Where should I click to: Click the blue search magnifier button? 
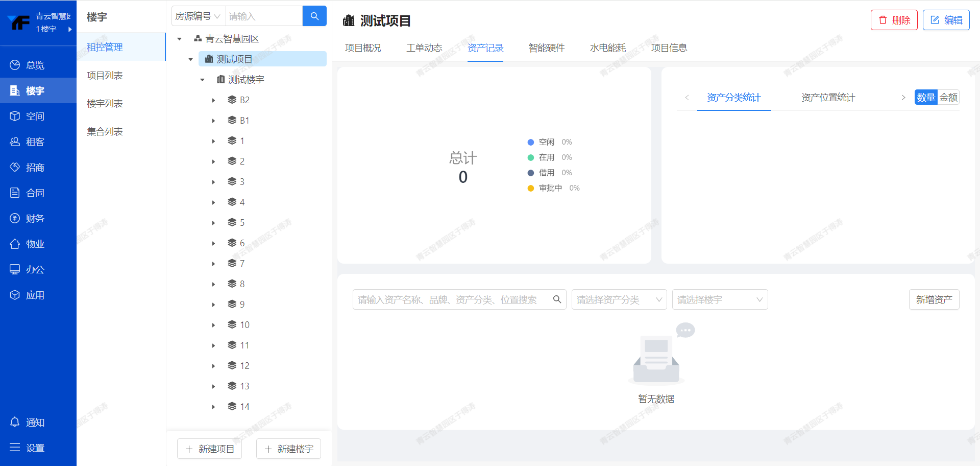coord(314,16)
